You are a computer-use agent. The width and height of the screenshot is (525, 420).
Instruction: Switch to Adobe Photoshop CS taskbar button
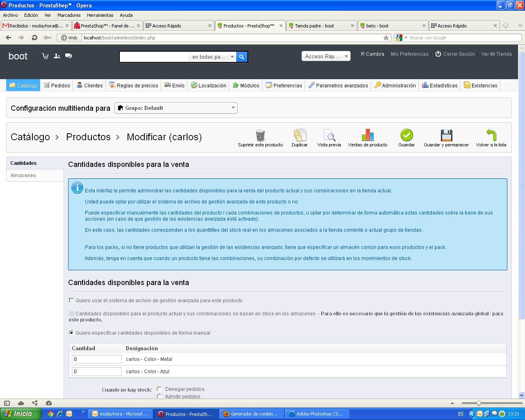click(317, 414)
